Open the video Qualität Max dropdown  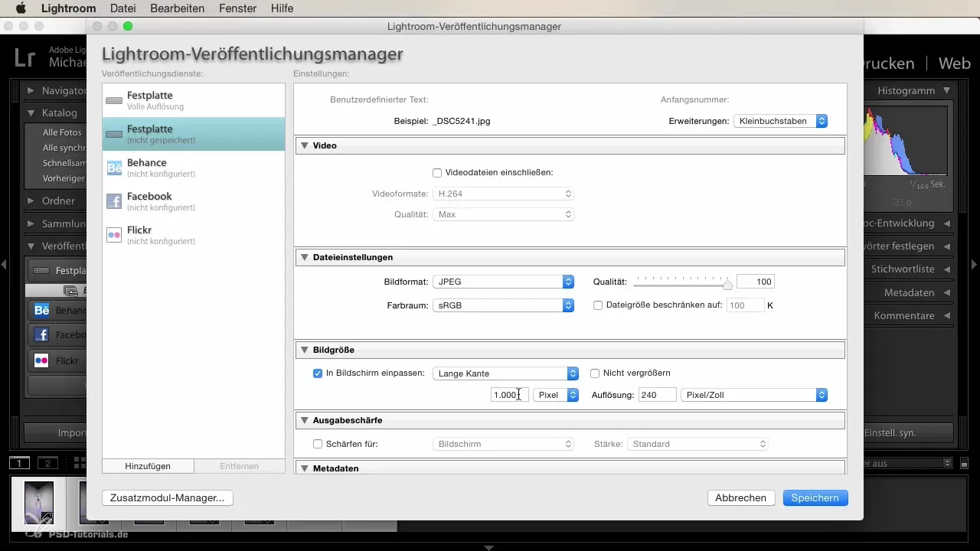(503, 214)
